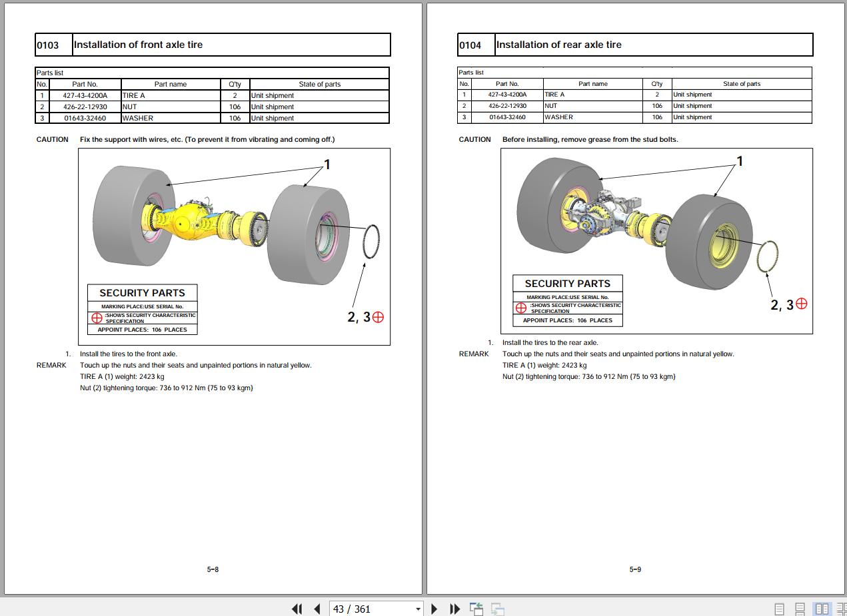Image resolution: width=847 pixels, height=616 pixels.
Task: Click the greyed next view navigation icon
Action: point(497,609)
